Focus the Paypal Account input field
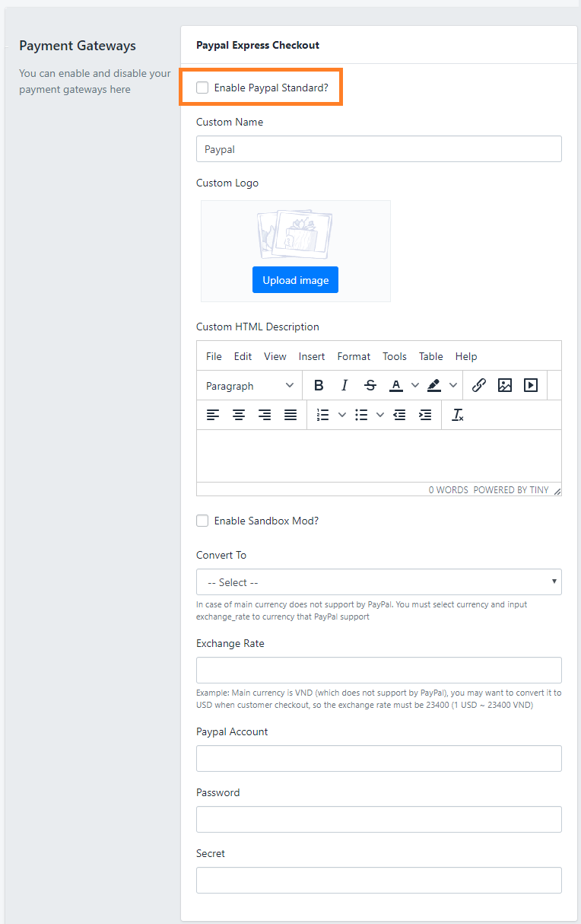This screenshot has width=581, height=924. [x=379, y=759]
